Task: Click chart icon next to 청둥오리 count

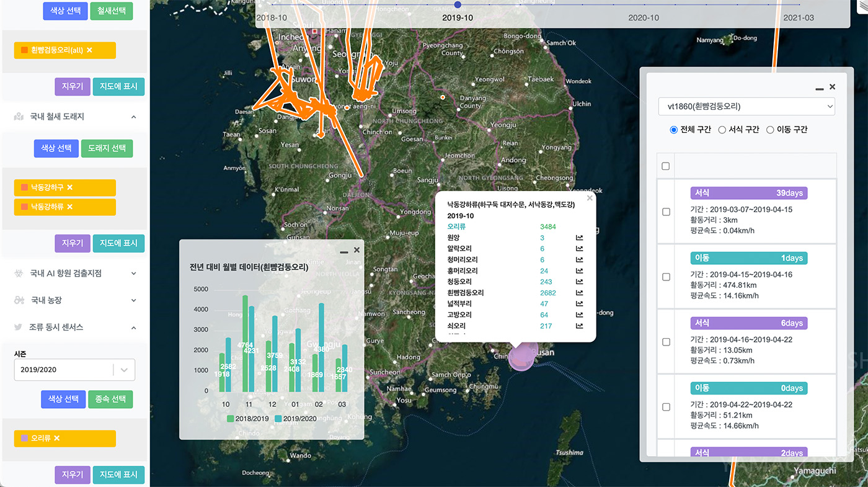Action: 579,282
